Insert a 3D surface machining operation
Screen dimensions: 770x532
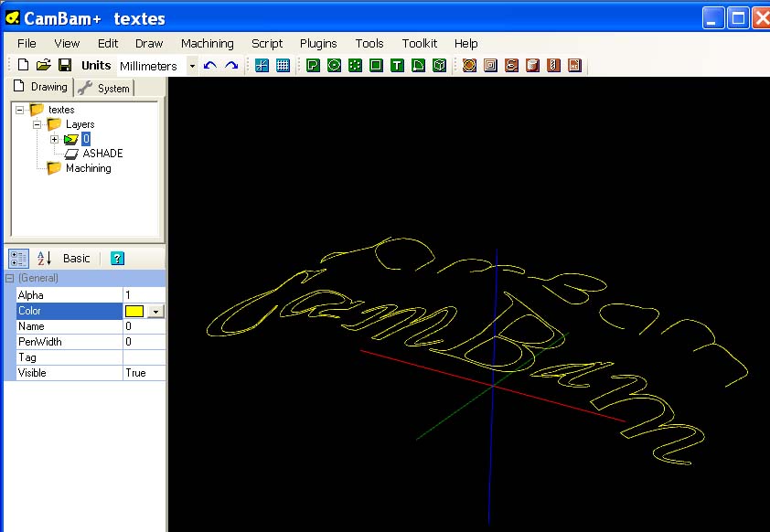tap(532, 65)
